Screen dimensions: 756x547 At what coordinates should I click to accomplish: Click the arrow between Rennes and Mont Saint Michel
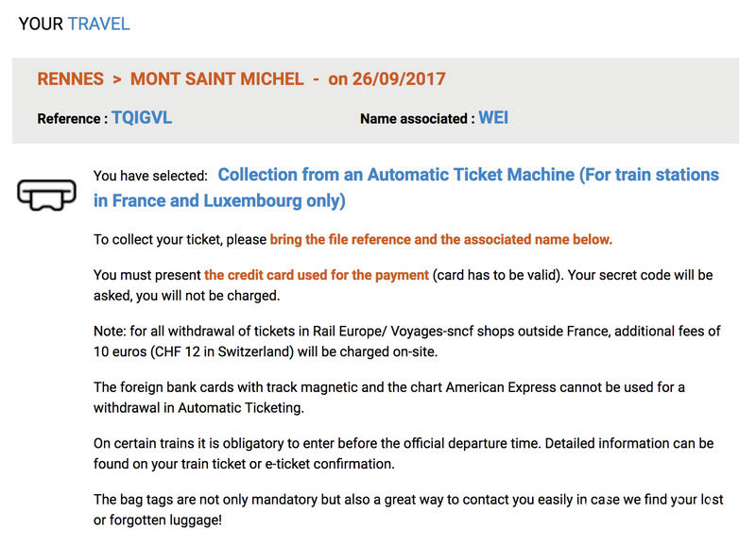tap(116, 79)
